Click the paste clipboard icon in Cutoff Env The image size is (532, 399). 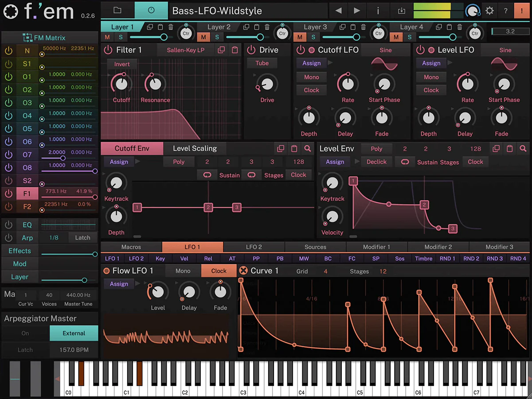click(294, 149)
